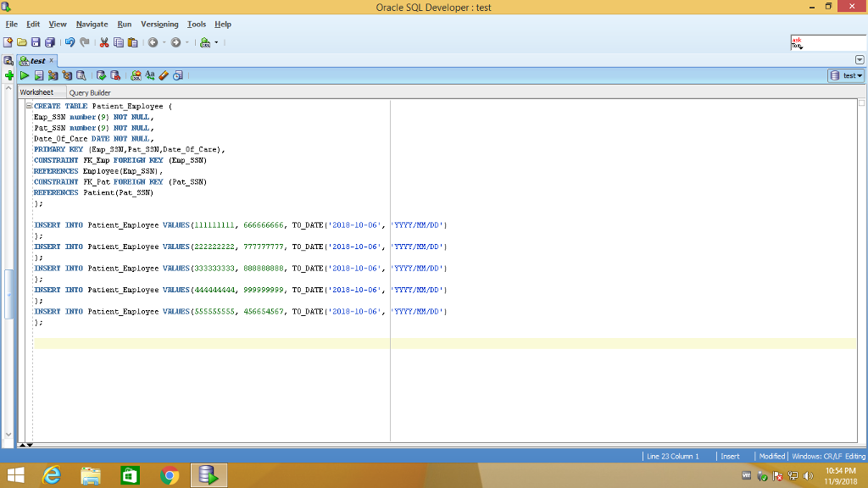Click the Run Script icon
Viewport: 868px width, 488px height.
[x=39, y=75]
